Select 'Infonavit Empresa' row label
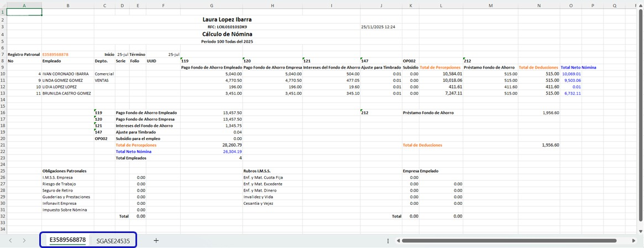This screenshot has height=248, width=644. coord(60,204)
